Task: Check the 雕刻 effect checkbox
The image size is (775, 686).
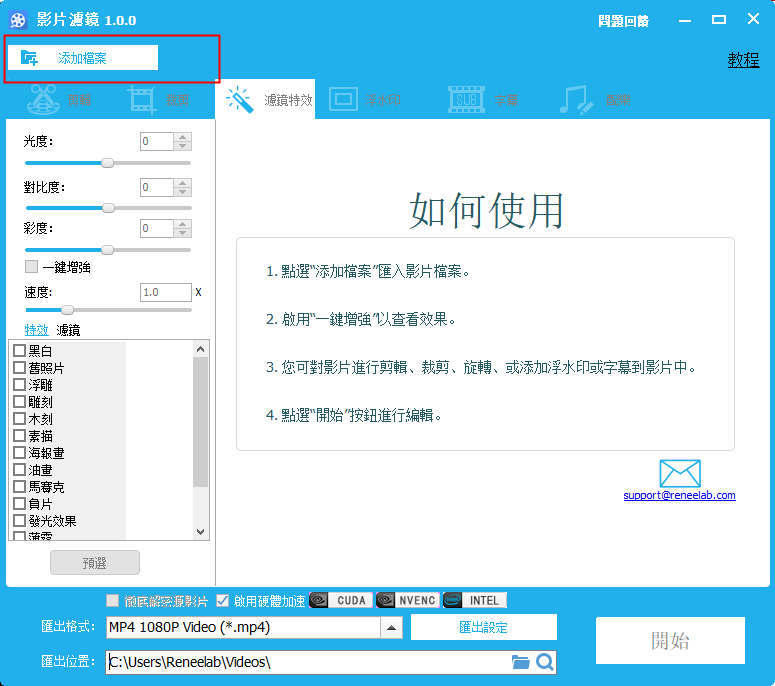Action: [20, 402]
